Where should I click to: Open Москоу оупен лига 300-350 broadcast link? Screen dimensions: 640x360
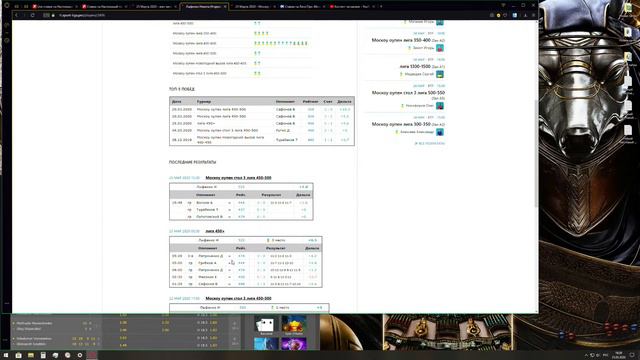coord(401,124)
